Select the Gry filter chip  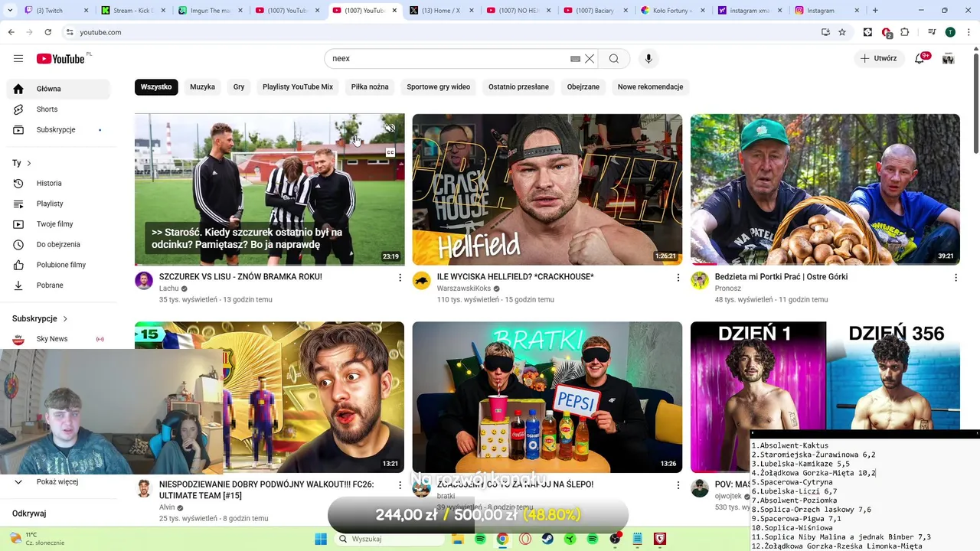pyautogui.click(x=239, y=87)
